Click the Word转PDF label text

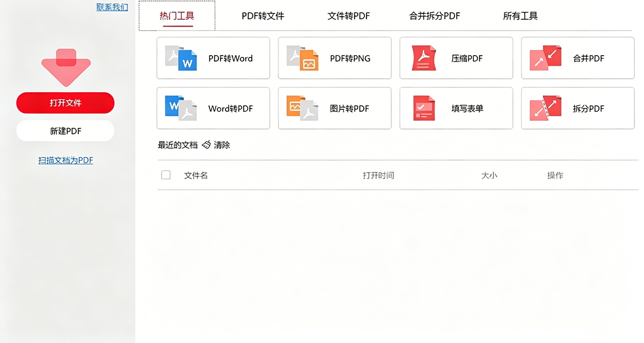[230, 108]
